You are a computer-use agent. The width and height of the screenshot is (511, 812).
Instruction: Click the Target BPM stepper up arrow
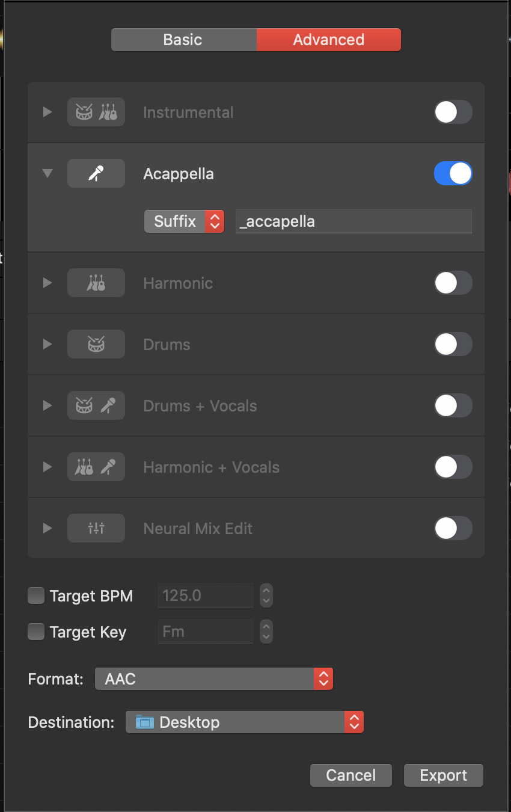pyautogui.click(x=266, y=591)
